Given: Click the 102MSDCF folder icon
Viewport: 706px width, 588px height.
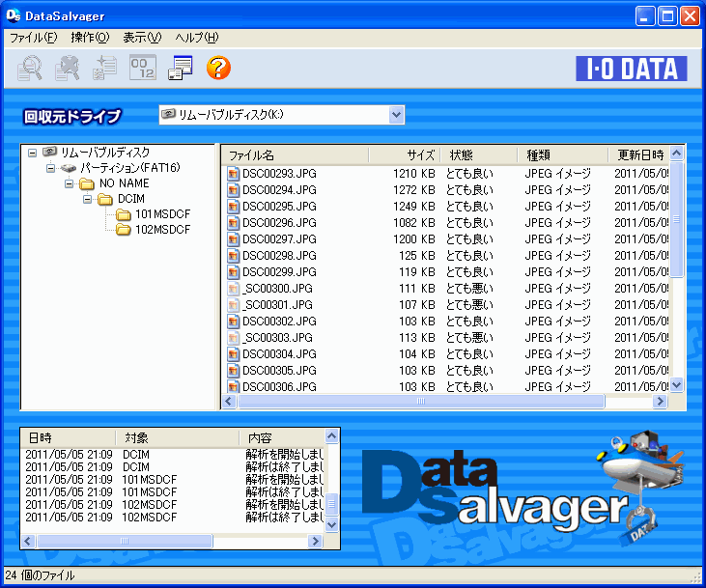Looking at the screenshot, I should tap(124, 230).
